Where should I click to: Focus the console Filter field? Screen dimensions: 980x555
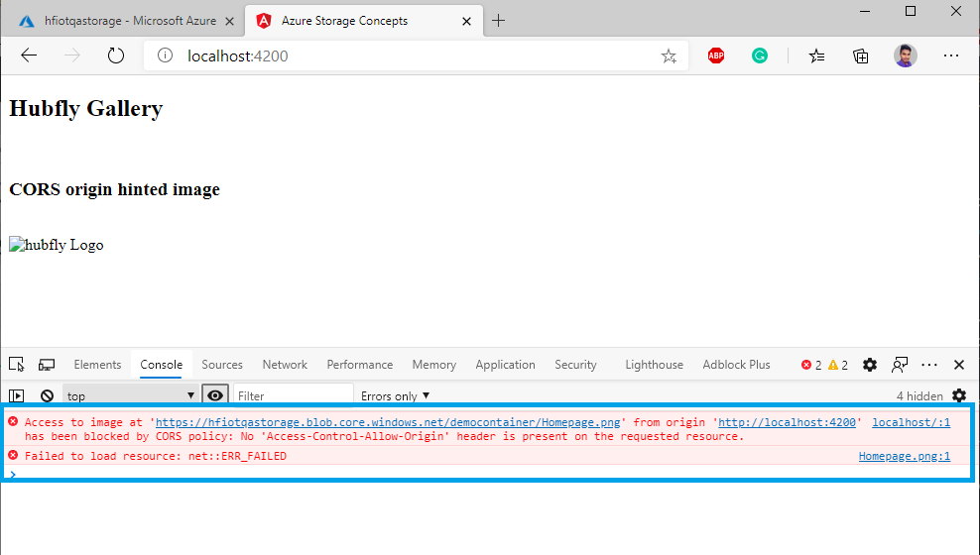tap(294, 395)
